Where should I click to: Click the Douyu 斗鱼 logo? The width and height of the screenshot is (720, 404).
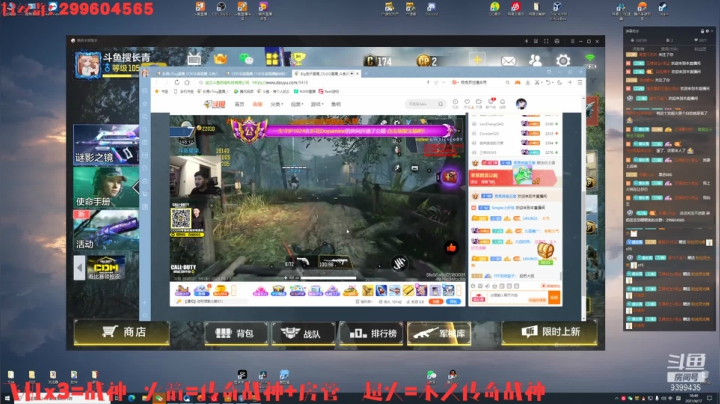pyautogui.click(x=215, y=104)
